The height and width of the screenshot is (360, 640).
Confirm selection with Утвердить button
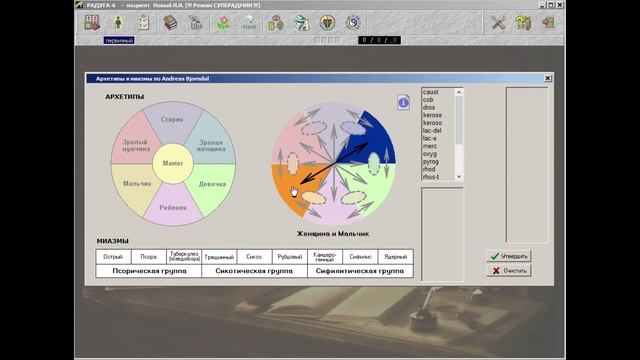[509, 256]
